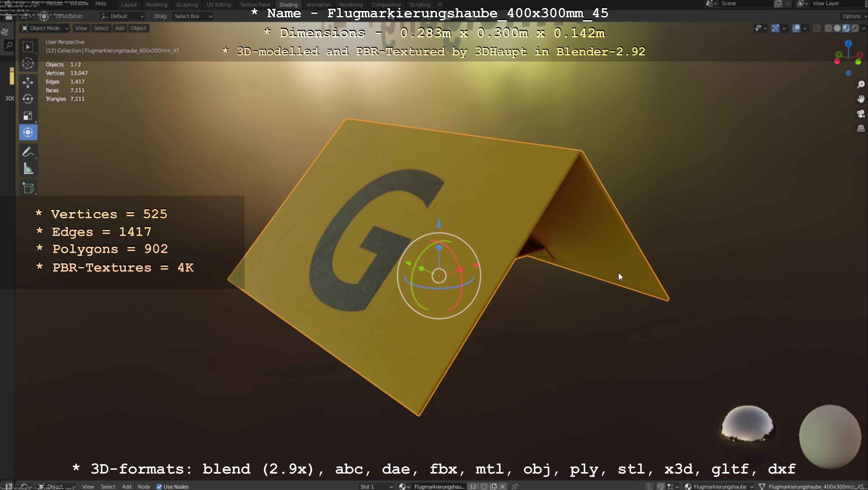Screen dimensions: 868x490
Task: Toggle camera view with camera icon
Action: 861,114
